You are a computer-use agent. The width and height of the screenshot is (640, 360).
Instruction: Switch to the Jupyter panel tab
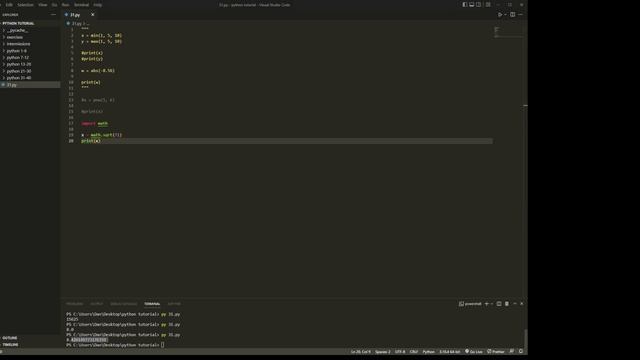pyautogui.click(x=174, y=304)
